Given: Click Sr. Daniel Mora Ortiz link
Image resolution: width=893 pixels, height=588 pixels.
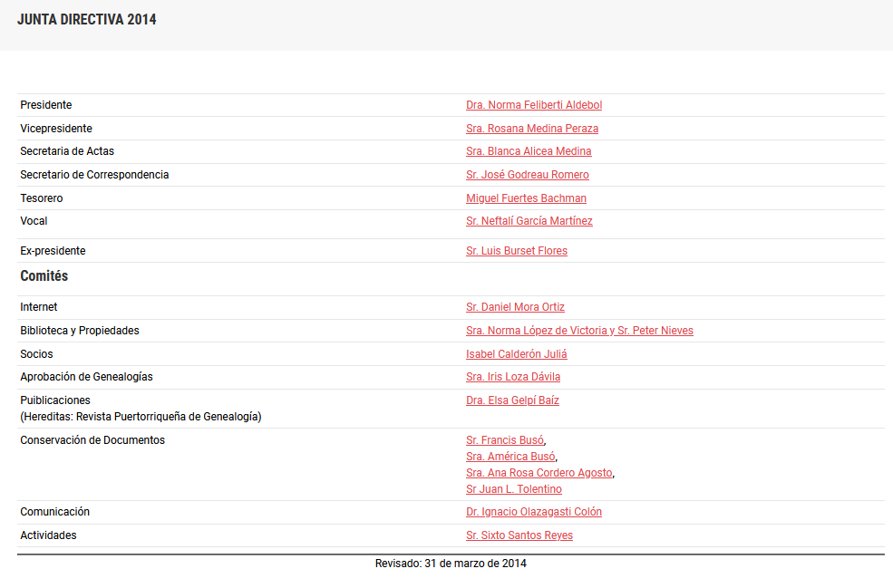Looking at the screenshot, I should pos(515,307).
